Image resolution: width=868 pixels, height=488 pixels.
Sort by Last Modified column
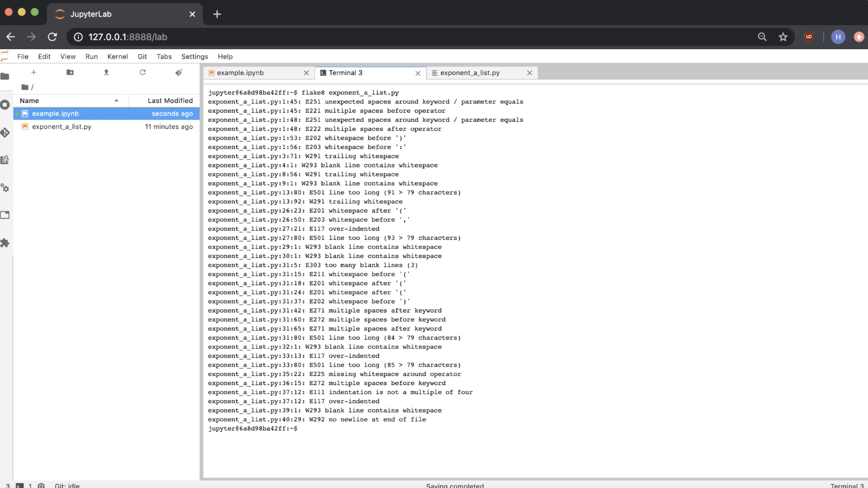(170, 101)
